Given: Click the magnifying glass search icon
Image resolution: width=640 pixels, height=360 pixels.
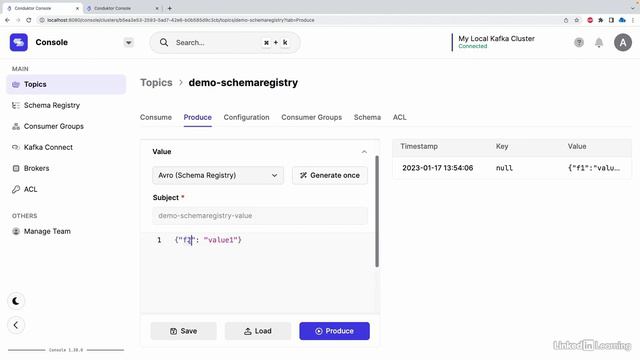Looking at the screenshot, I should (164, 42).
